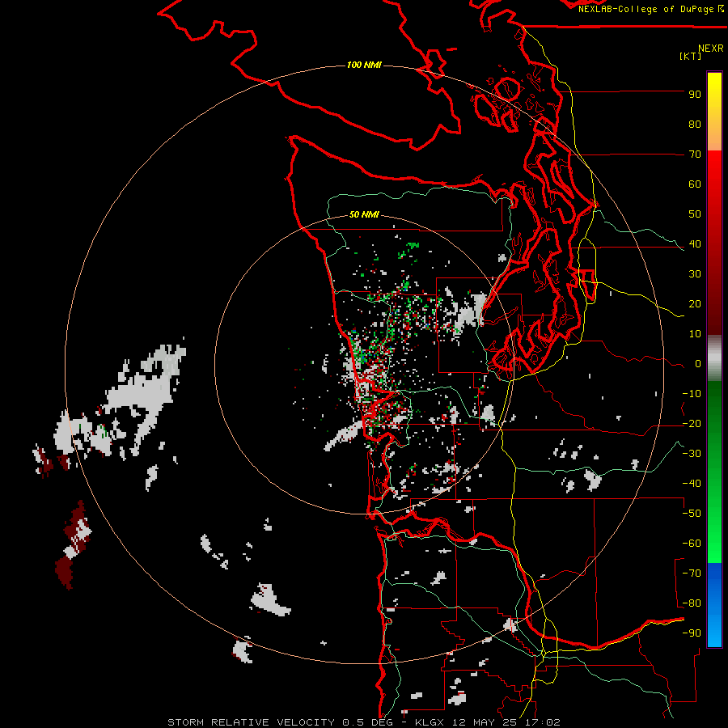Click the -80 scale label

click(x=692, y=603)
